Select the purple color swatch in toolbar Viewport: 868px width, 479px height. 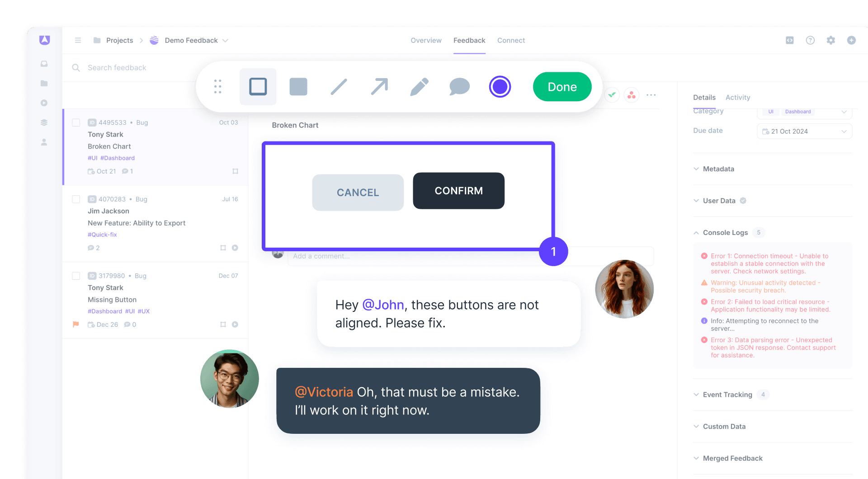[500, 86]
